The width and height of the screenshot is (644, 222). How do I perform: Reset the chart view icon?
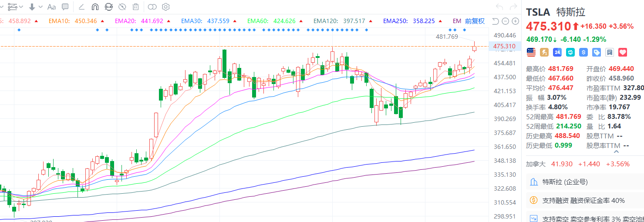pos(496,21)
